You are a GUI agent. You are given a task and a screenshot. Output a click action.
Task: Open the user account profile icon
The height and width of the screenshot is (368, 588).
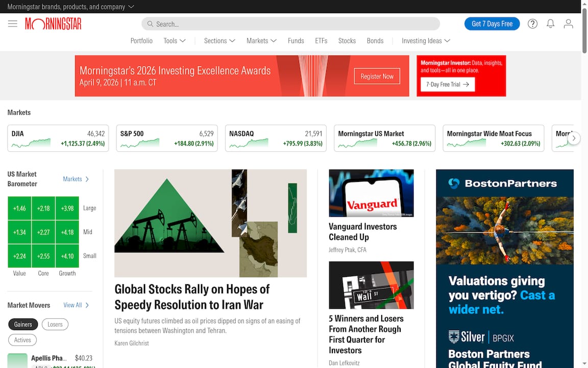pos(568,24)
